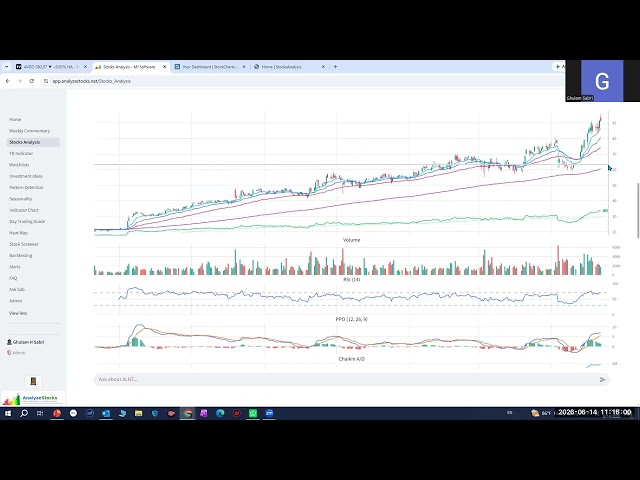
Task: Click the Volume chart label
Action: point(351,240)
